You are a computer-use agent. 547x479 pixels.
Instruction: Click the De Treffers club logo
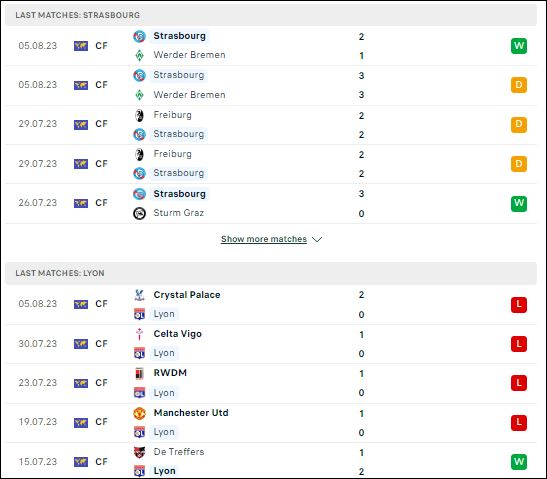point(139,452)
